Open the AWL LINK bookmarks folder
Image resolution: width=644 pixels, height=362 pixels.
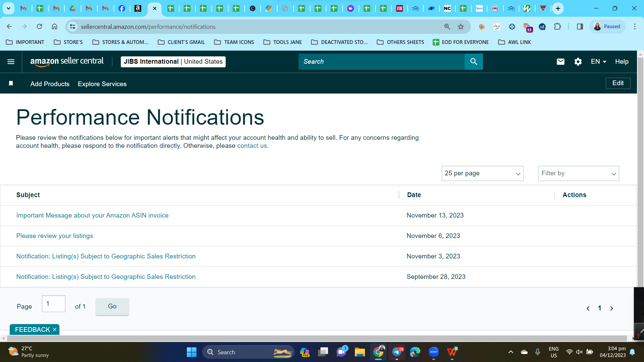point(515,42)
